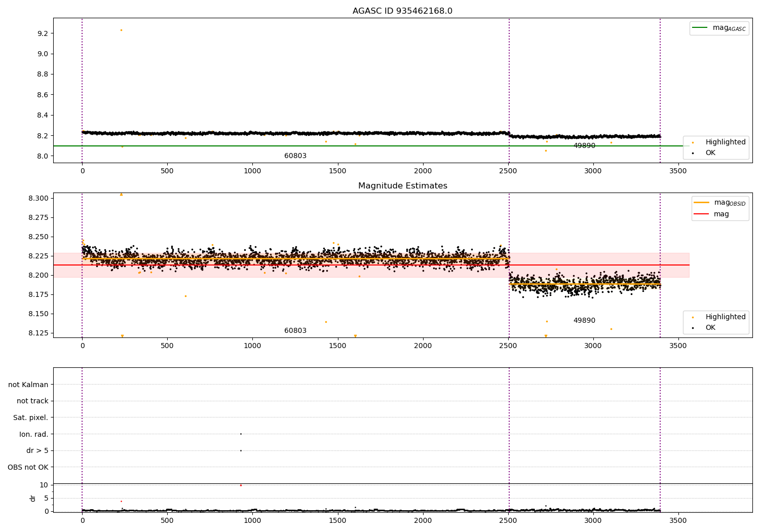This screenshot has height=532, width=760.
Task: Click the '10' tick on dr axis
Action: [x=44, y=485]
